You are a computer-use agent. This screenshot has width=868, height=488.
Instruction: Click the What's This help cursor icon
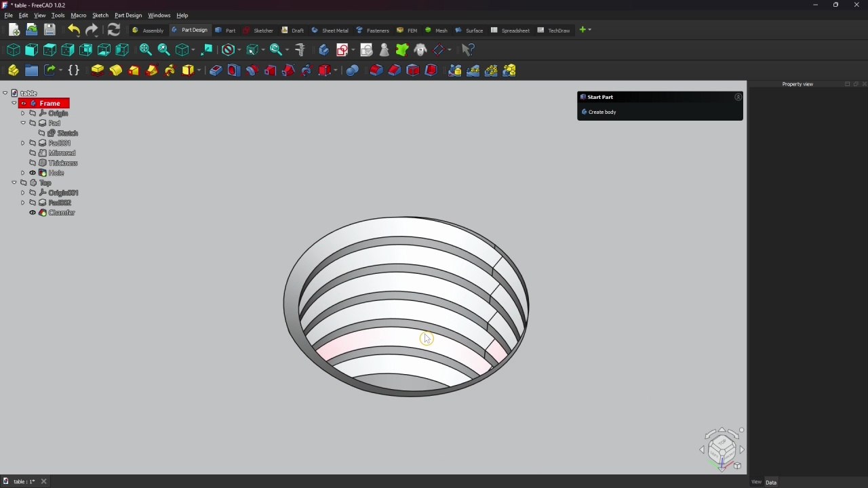468,49
